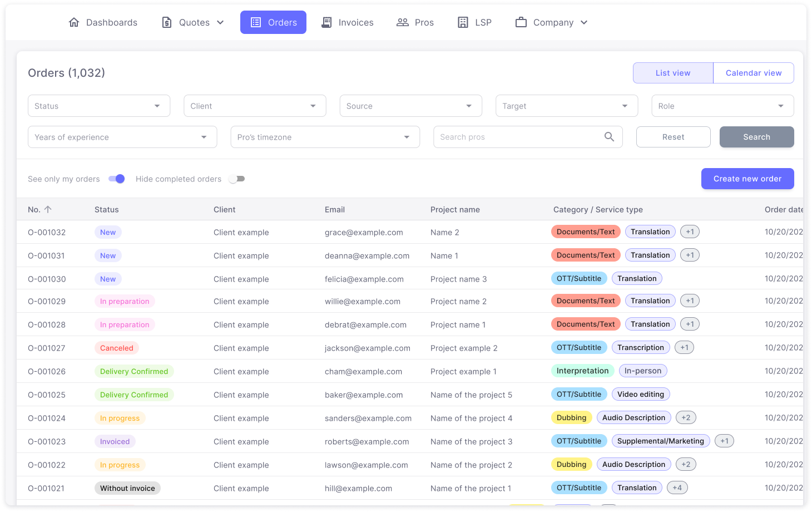Click the Invoices receipt icon
The image size is (812, 512).
click(x=327, y=22)
